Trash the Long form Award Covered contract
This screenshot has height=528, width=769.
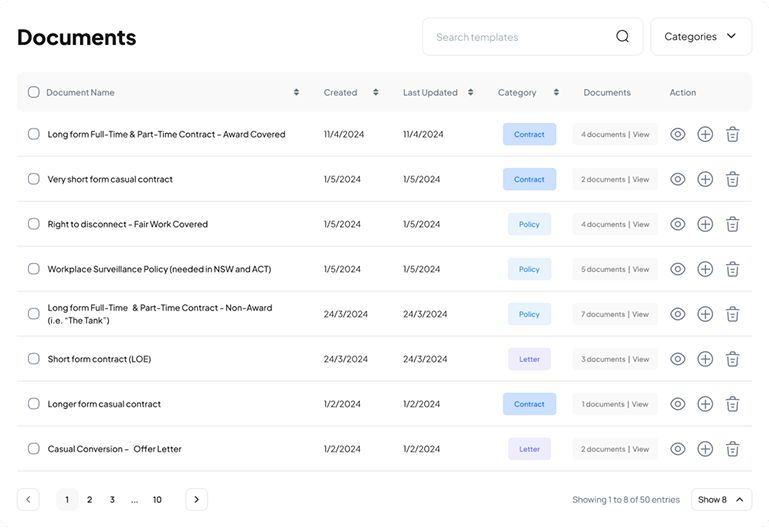point(732,134)
